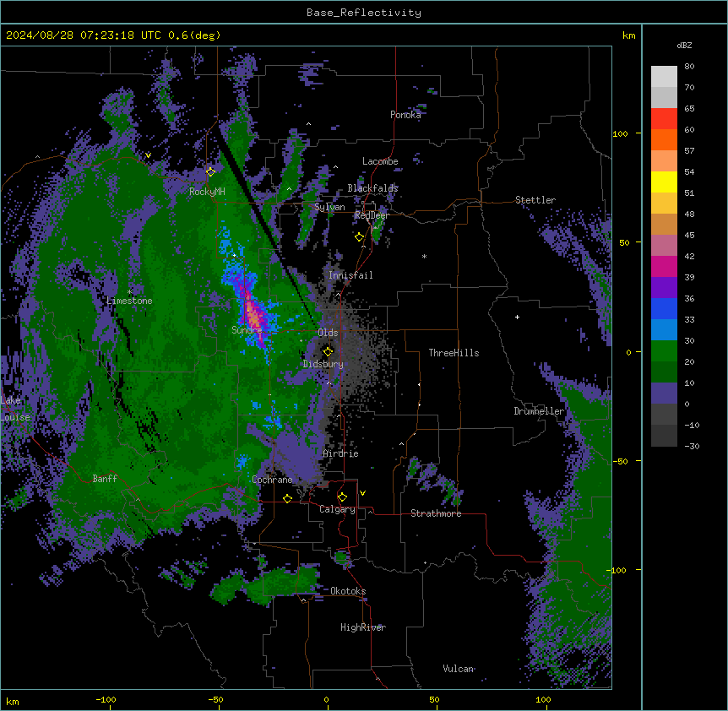
Task: Click the Base_Reflectivity title
Action: click(364, 13)
